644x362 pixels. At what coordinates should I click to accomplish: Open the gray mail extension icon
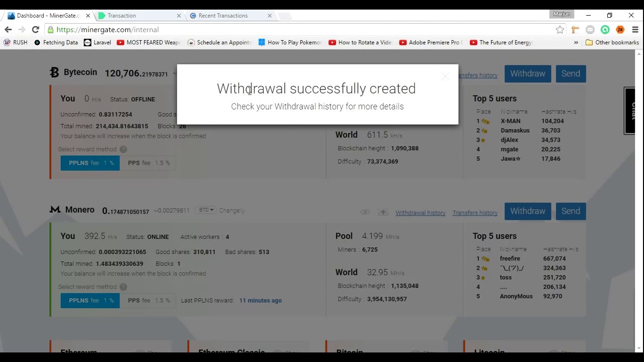(x=590, y=30)
